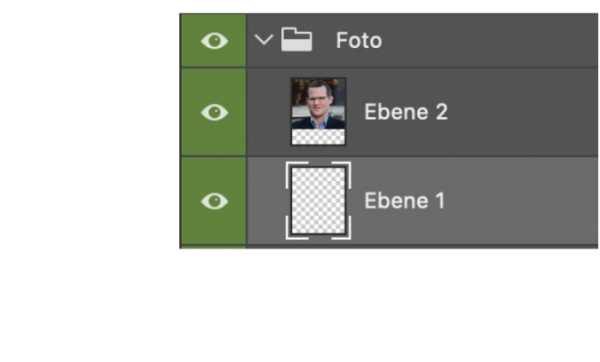Toggle visibility of the Ebene 2 layer
The height and width of the screenshot is (362, 600).
214,112
